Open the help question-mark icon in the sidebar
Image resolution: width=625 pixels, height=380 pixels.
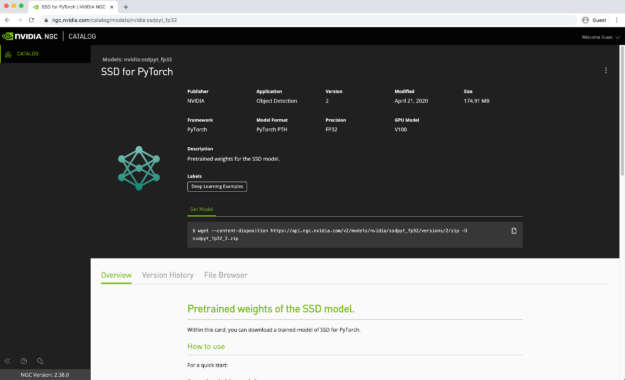pyautogui.click(x=24, y=361)
